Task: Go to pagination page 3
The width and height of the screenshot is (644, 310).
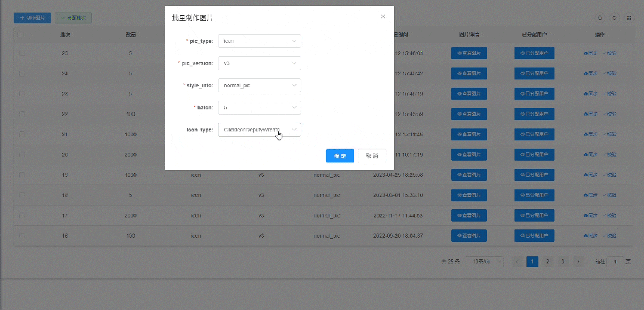Action: tap(563, 262)
